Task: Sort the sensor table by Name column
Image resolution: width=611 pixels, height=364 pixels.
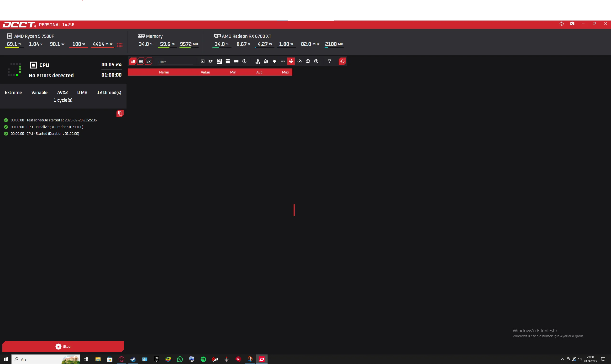Action: pyautogui.click(x=164, y=72)
